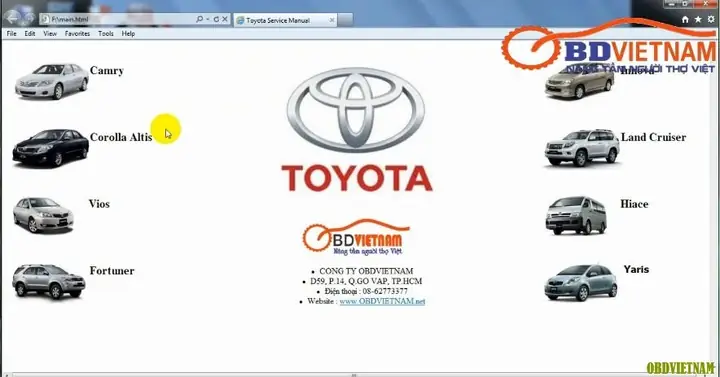720x377 pixels.
Task: Open the Camry service manual link
Action: (x=107, y=71)
